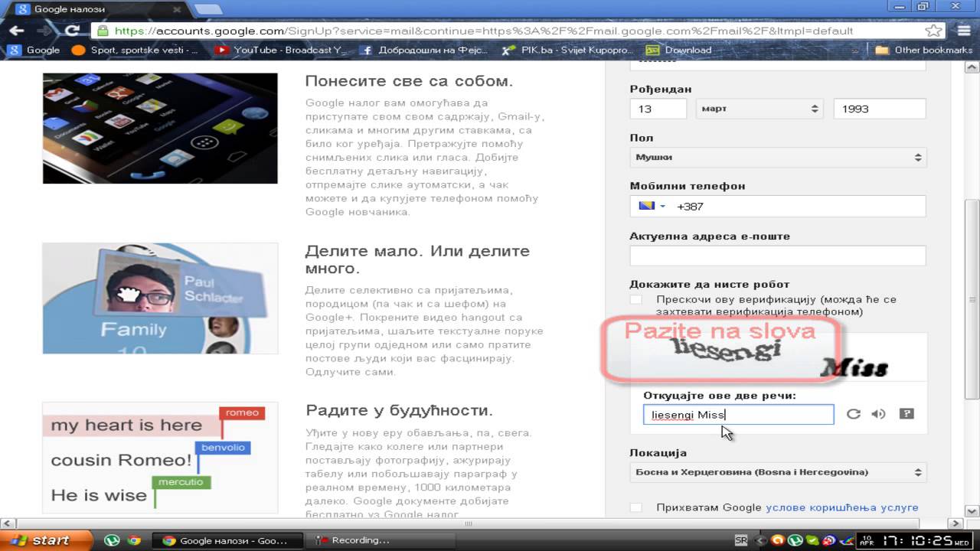The height and width of the screenshot is (551, 980).
Task: Open the Chrome menu icon
Action: pyautogui.click(x=962, y=31)
